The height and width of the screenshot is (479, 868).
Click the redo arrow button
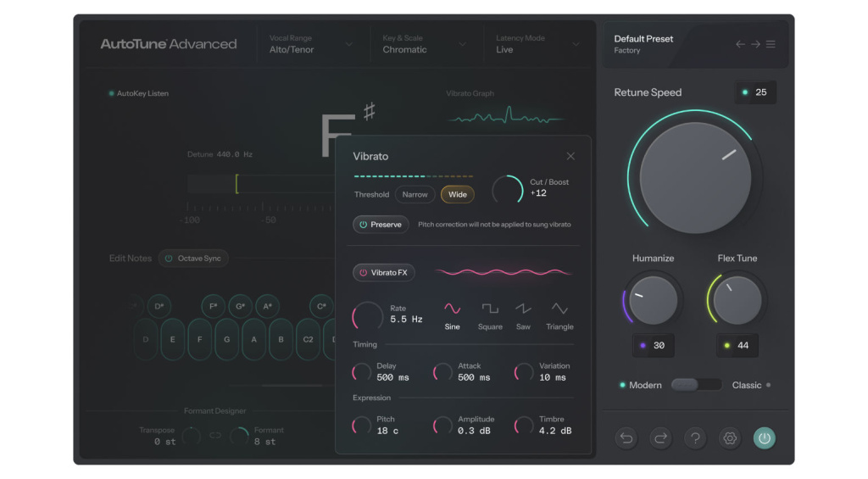coord(660,438)
